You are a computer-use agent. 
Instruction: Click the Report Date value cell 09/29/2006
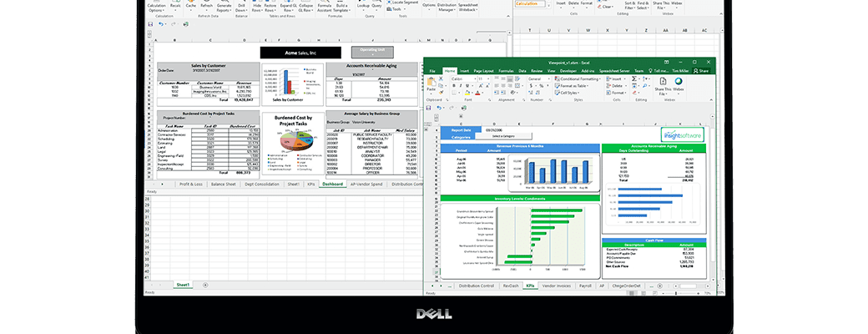pyautogui.click(x=492, y=129)
